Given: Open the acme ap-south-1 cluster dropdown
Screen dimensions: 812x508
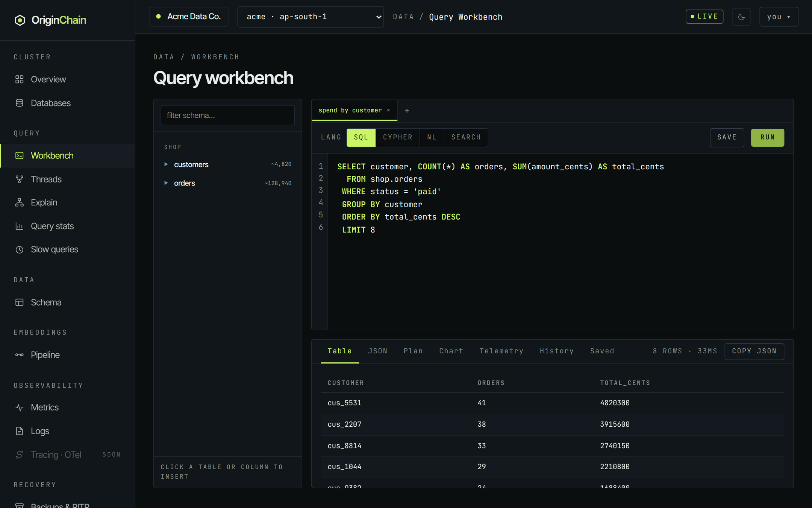Looking at the screenshot, I should [x=311, y=17].
